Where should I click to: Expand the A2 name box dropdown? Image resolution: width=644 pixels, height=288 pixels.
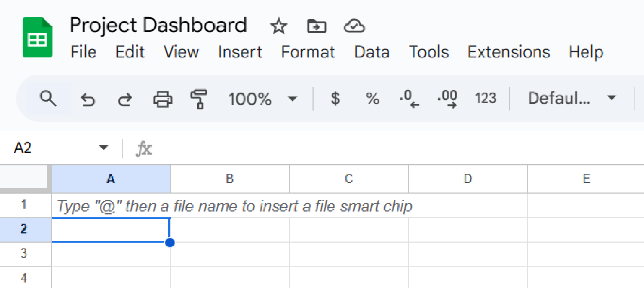(103, 148)
